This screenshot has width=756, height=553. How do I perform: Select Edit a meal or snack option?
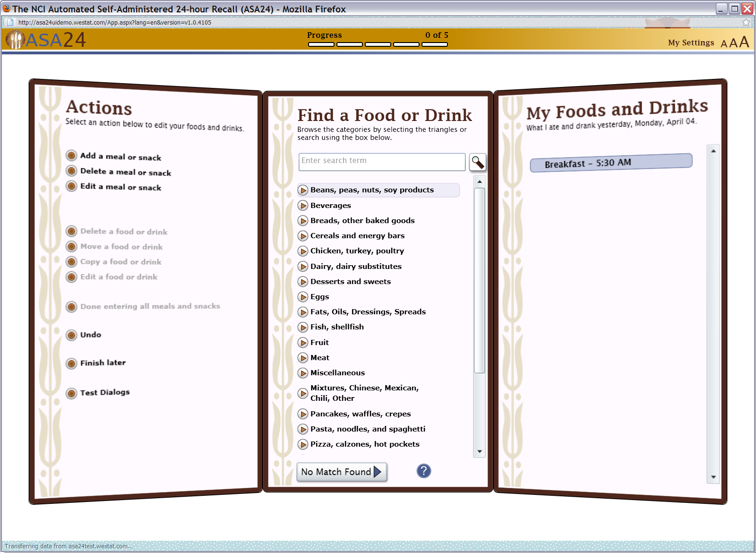(x=120, y=187)
